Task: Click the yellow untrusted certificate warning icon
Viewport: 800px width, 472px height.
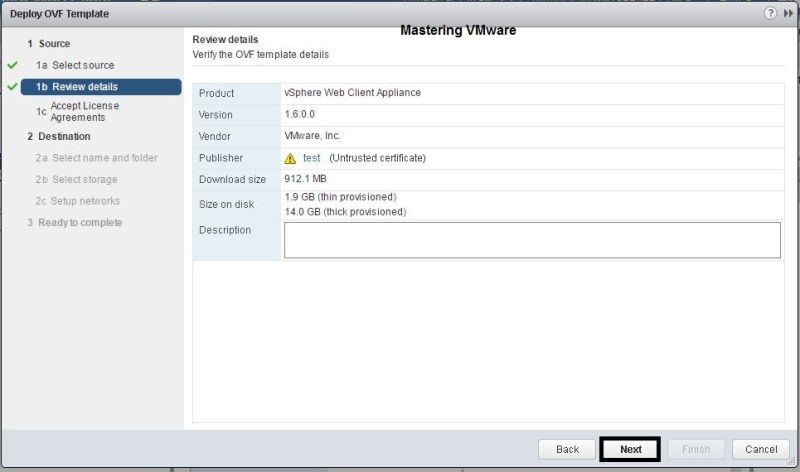Action: (x=290, y=159)
